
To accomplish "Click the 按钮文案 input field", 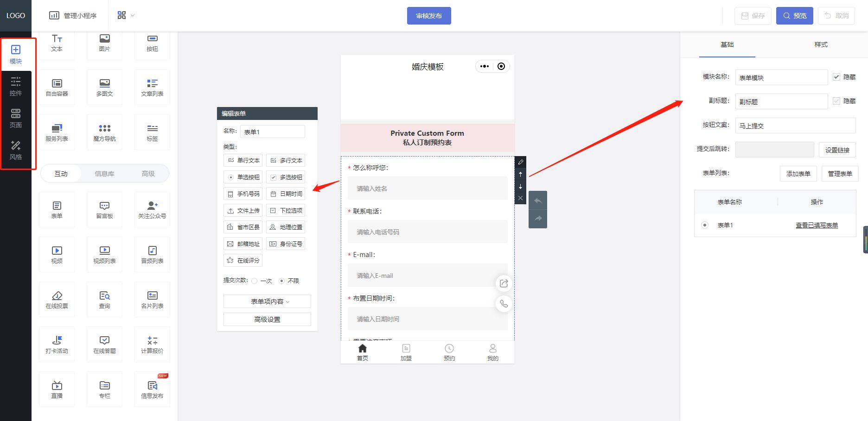I will (x=795, y=126).
